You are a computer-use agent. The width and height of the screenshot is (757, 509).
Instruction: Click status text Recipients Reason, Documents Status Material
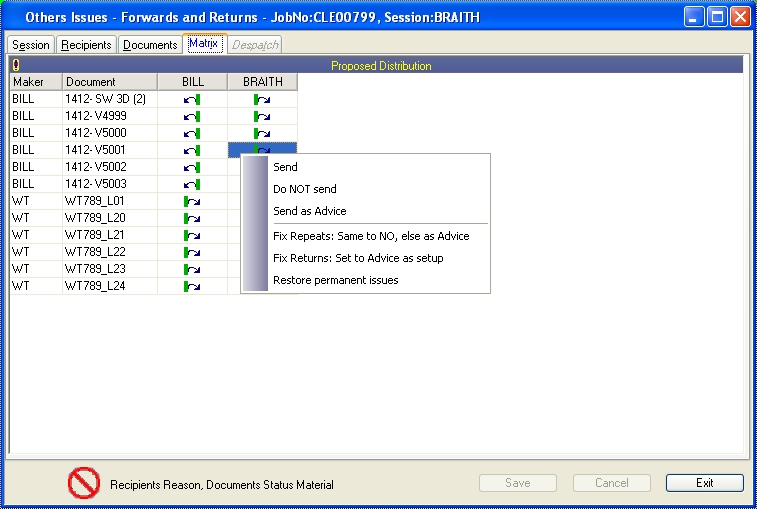point(222,485)
